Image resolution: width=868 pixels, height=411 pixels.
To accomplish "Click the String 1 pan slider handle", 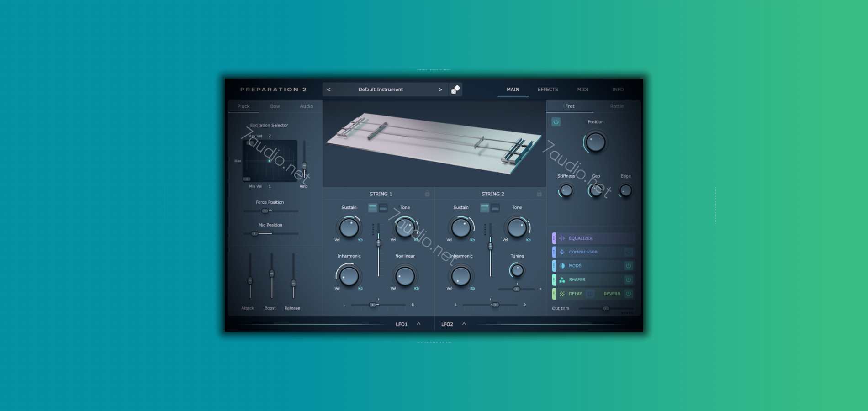I will [373, 305].
